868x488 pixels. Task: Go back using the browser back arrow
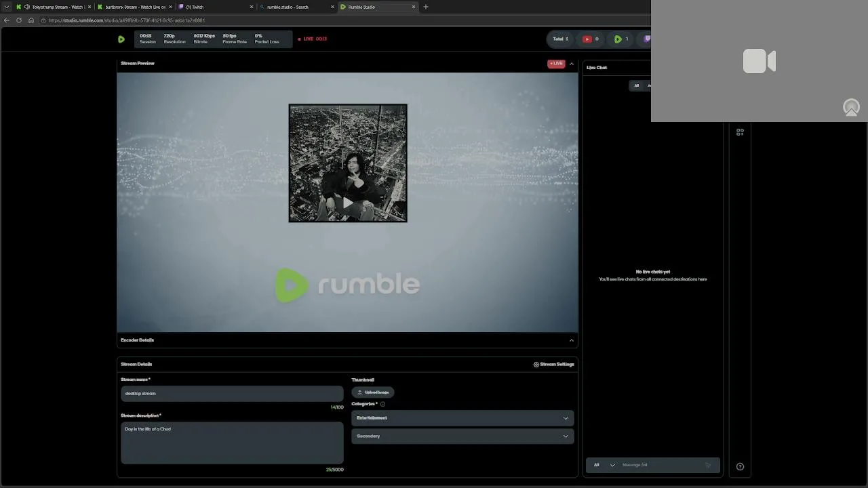point(7,20)
